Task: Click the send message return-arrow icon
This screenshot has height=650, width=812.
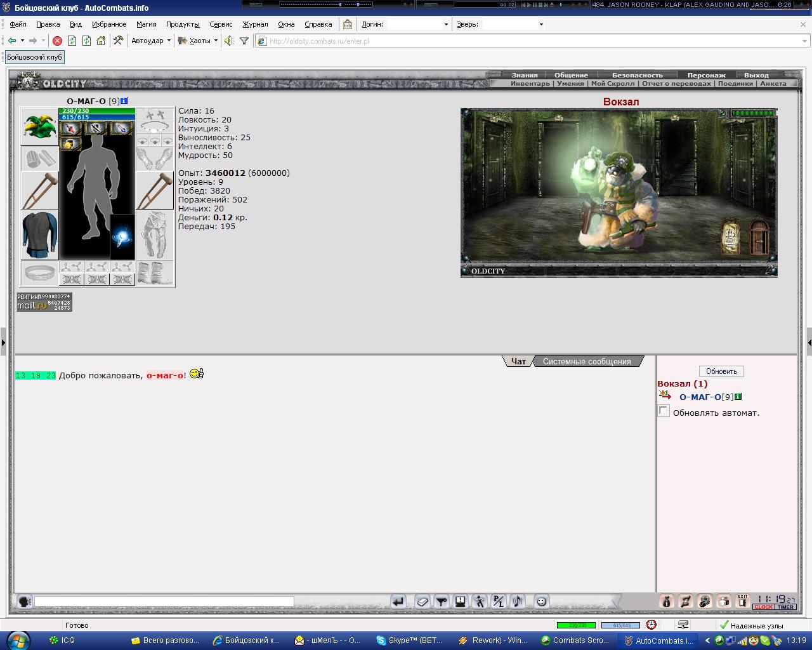Action: coord(398,601)
